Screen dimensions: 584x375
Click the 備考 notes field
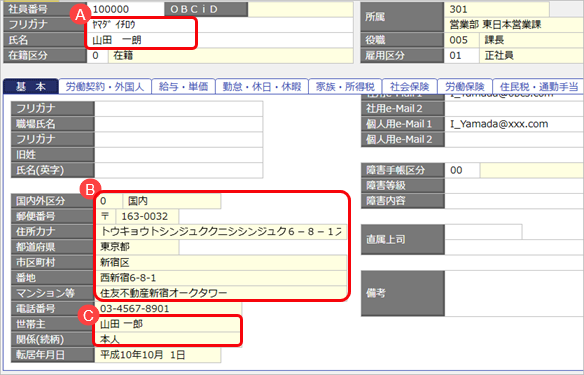[x=514, y=293]
